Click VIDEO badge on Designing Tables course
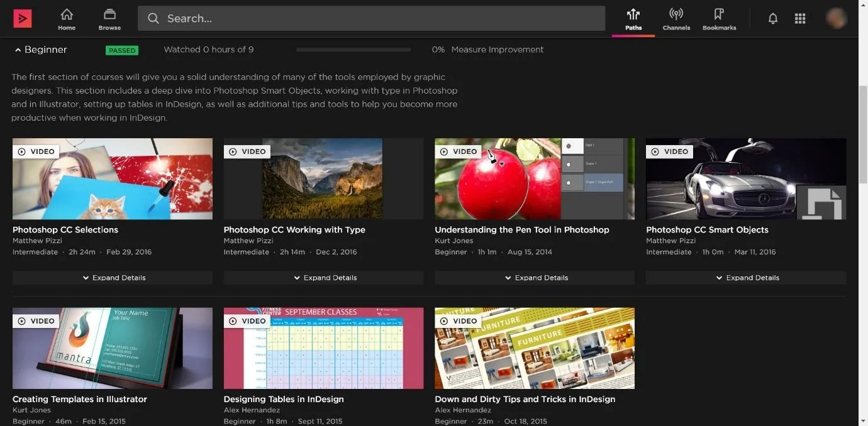This screenshot has height=426, width=868. tap(247, 321)
